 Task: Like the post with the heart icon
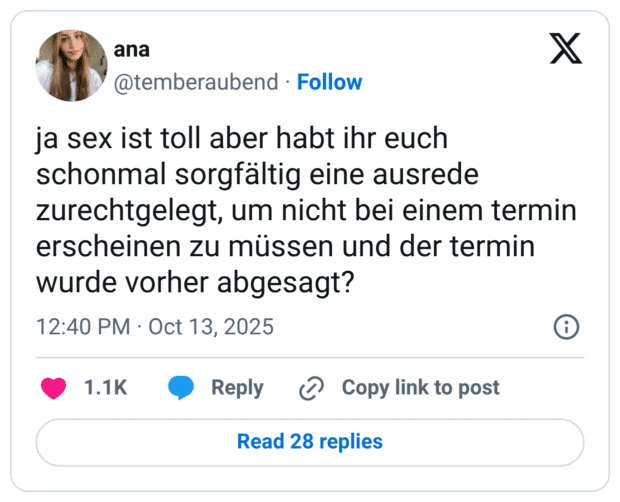(53, 388)
